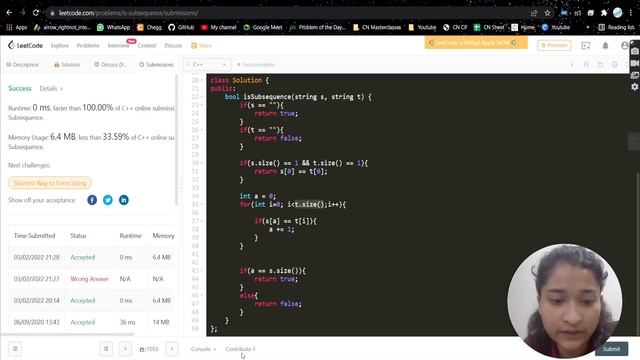Open Contest in the top navigation
Image resolution: width=640 pixels, height=360 pixels.
(147, 45)
